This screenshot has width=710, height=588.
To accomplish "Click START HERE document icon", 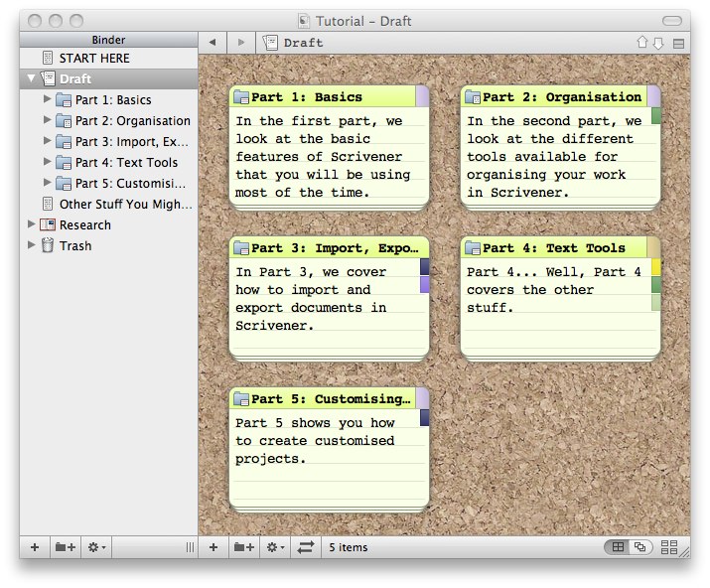I will tap(48, 58).
